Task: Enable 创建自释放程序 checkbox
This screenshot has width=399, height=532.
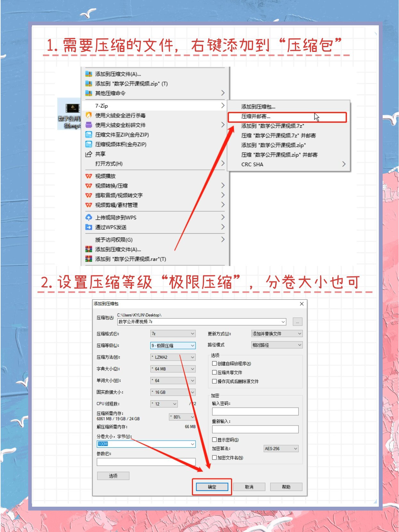Action: 214,363
